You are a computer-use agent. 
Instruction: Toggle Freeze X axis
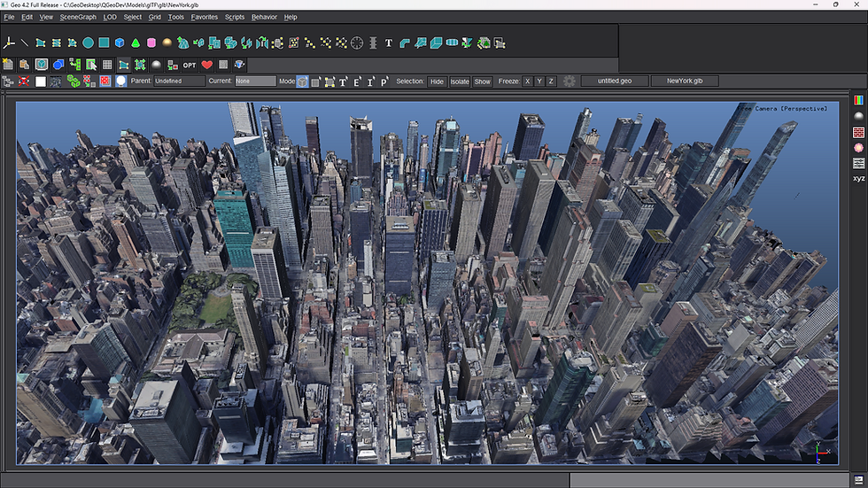click(528, 81)
